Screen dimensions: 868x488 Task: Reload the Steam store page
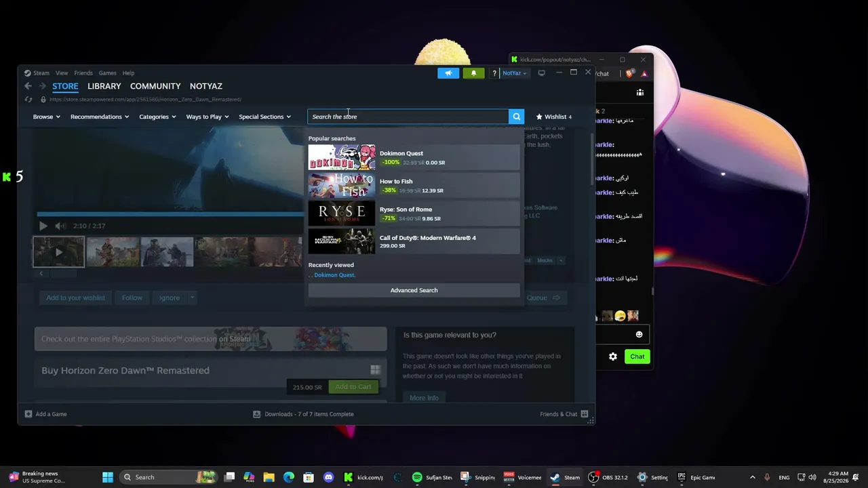(x=28, y=100)
